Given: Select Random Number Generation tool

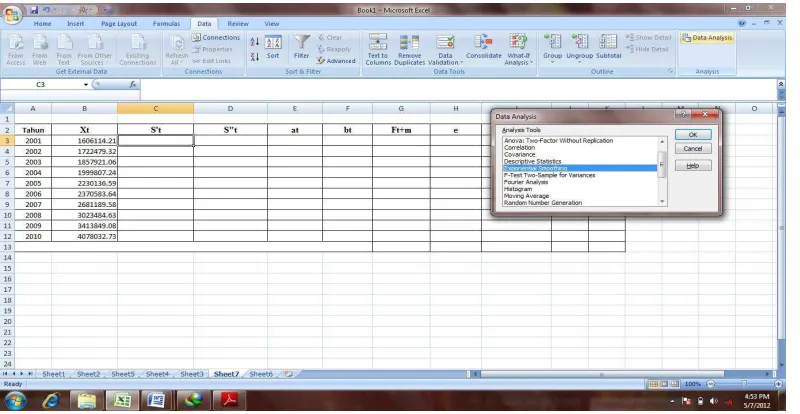Looking at the screenshot, I should 543,203.
